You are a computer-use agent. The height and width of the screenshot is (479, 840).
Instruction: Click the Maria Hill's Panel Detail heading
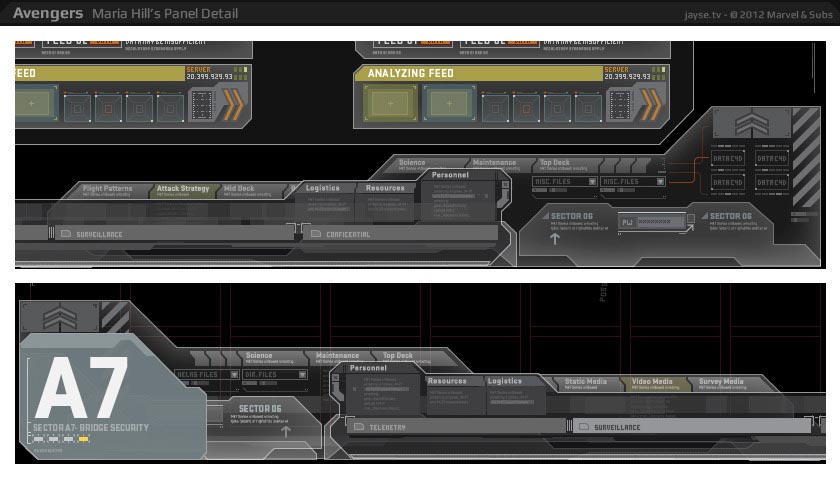click(165, 13)
